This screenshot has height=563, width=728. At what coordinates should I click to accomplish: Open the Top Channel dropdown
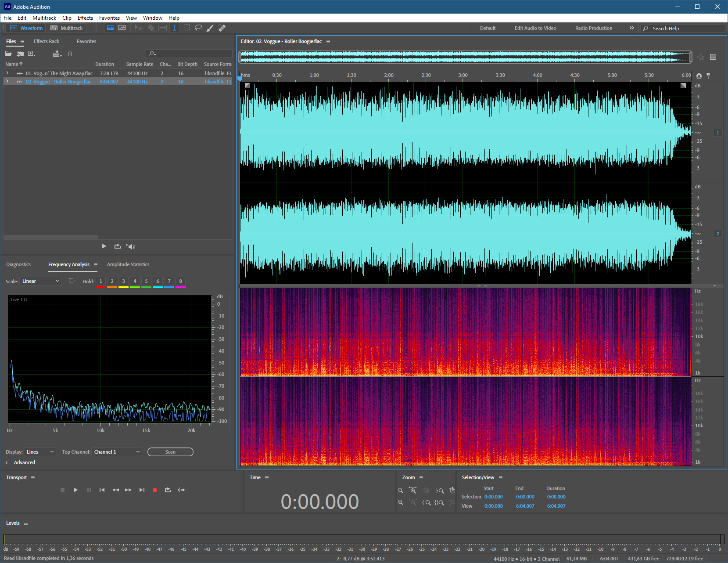pos(117,452)
